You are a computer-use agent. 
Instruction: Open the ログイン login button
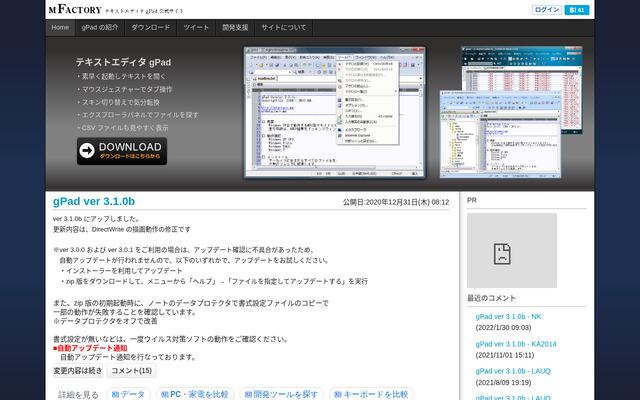tap(547, 10)
